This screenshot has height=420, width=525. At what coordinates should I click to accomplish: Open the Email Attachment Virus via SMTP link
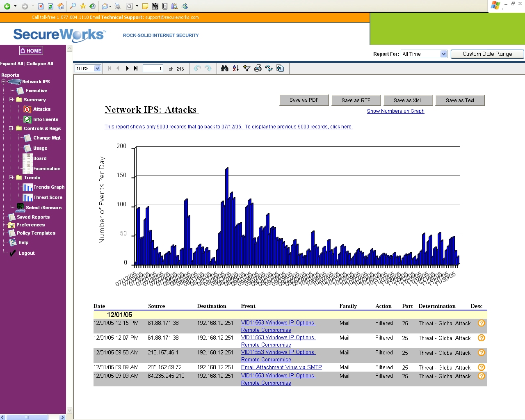point(281,367)
